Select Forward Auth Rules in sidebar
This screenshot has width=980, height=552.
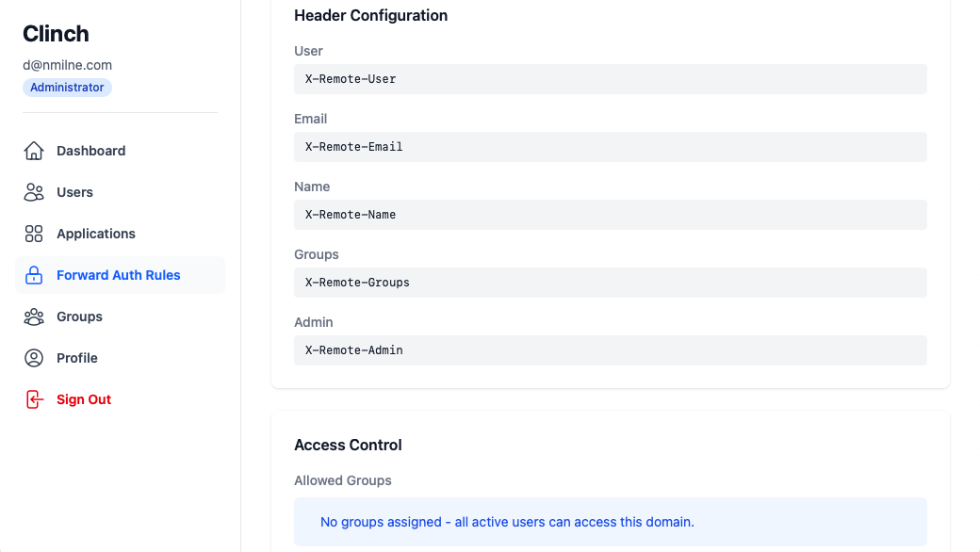[x=119, y=275]
